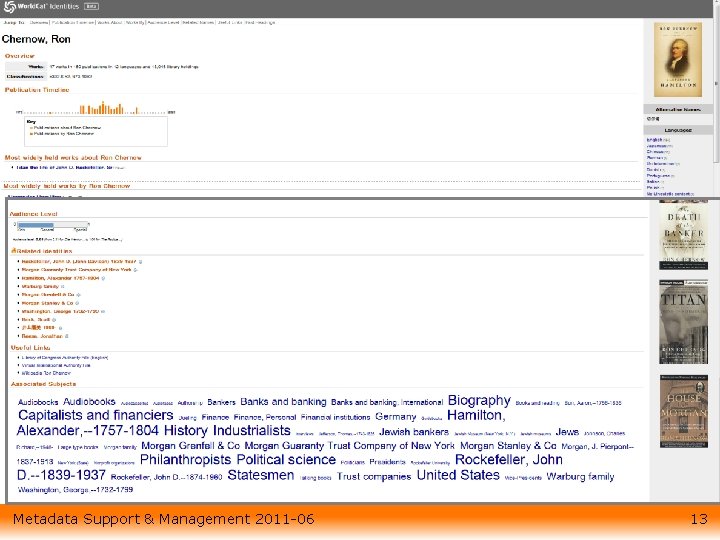Click the Jews subject tag
The height and width of the screenshot is (540, 720).
(567, 432)
